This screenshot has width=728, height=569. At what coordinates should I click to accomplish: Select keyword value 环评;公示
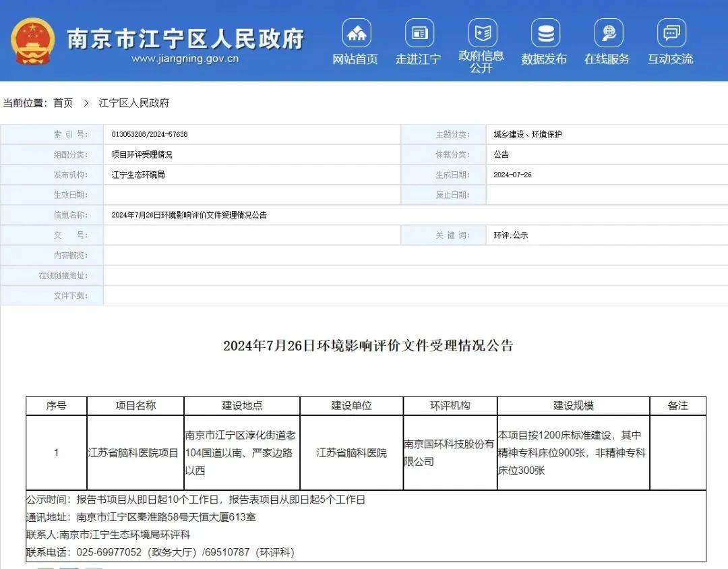(x=511, y=235)
